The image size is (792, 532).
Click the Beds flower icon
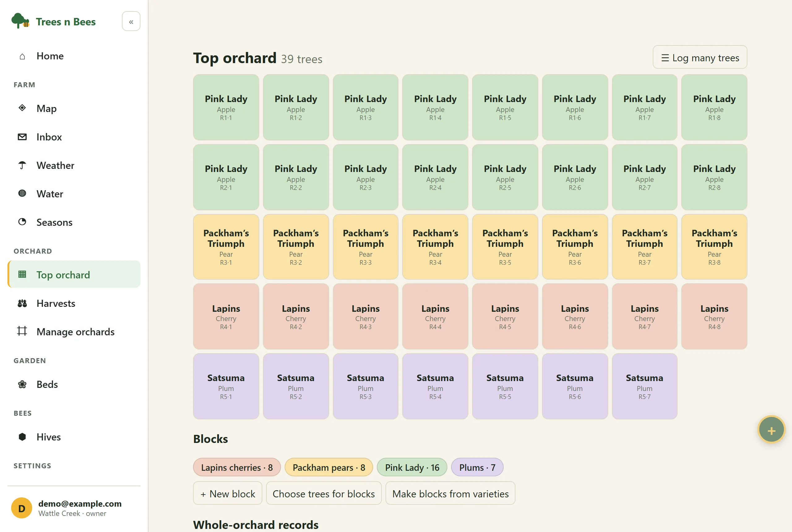[x=22, y=384]
